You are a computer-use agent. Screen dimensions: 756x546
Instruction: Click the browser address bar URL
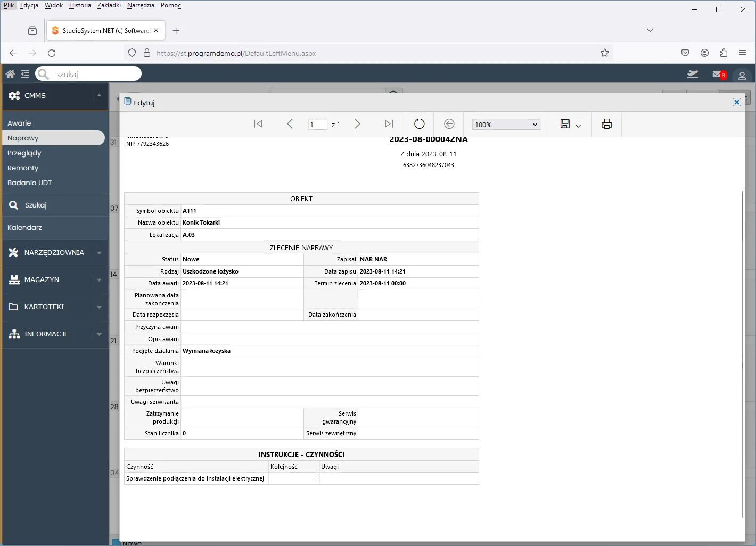click(236, 53)
